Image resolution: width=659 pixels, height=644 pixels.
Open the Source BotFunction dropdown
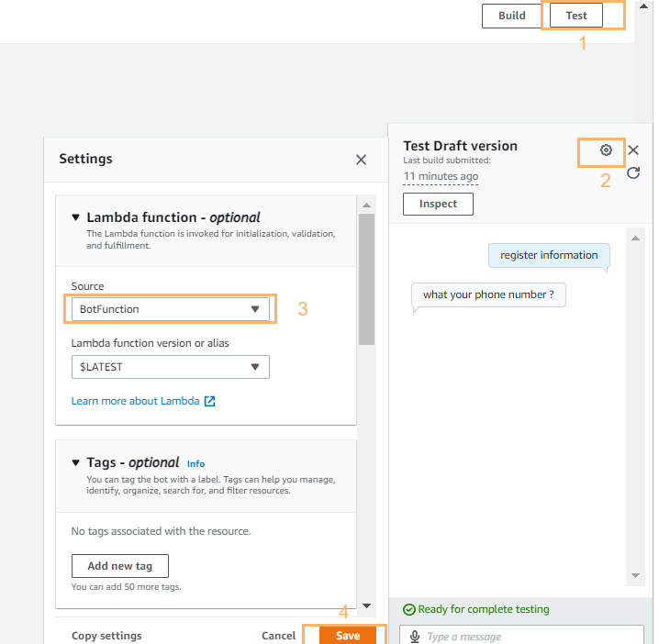(170, 309)
